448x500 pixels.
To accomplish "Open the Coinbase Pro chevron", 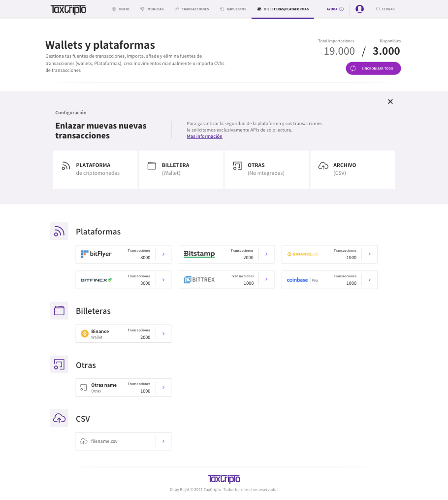I will (369, 280).
